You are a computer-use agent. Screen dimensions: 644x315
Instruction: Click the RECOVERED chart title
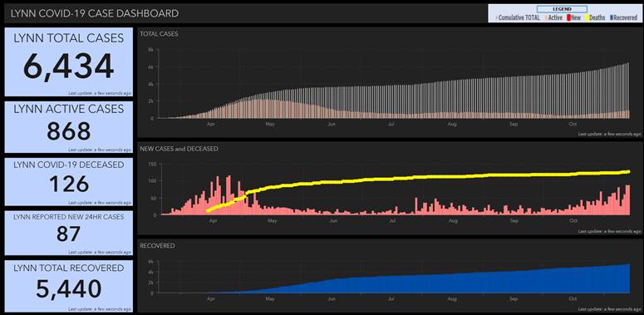click(x=157, y=245)
